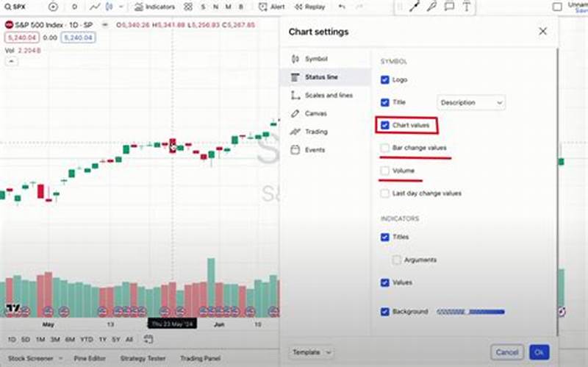Set the range to 1D
The image size is (588, 367).
12,339
